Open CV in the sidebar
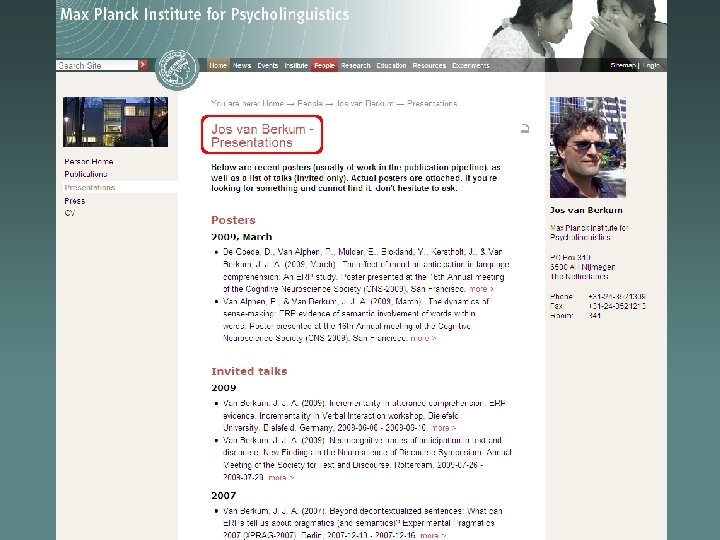Image resolution: width=720 pixels, height=540 pixels. 69,213
